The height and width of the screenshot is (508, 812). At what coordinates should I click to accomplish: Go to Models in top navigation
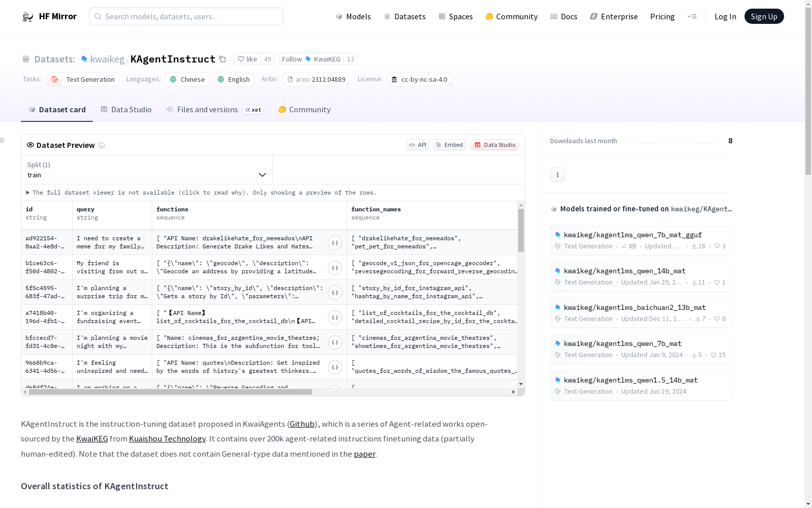353,16
